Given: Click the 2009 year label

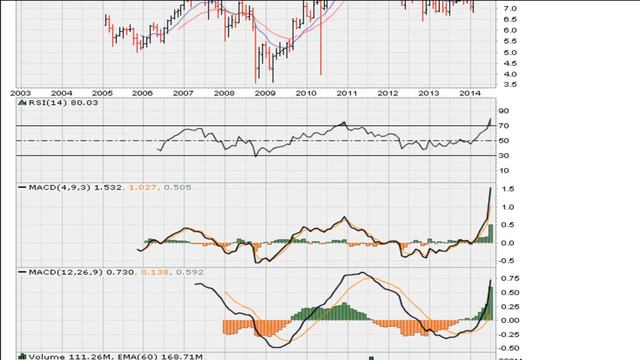Looking at the screenshot, I should click(x=265, y=93).
